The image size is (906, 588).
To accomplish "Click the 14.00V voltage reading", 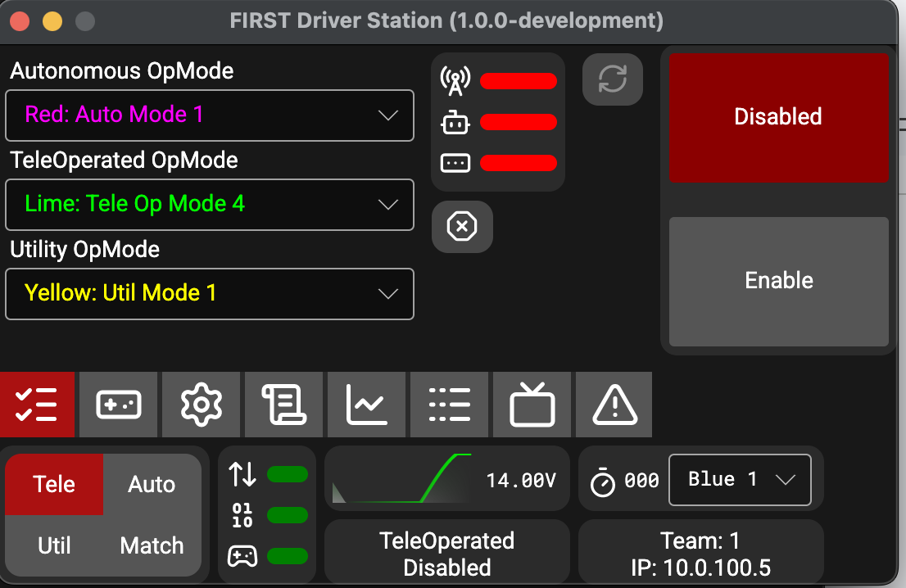I will pyautogui.click(x=521, y=481).
